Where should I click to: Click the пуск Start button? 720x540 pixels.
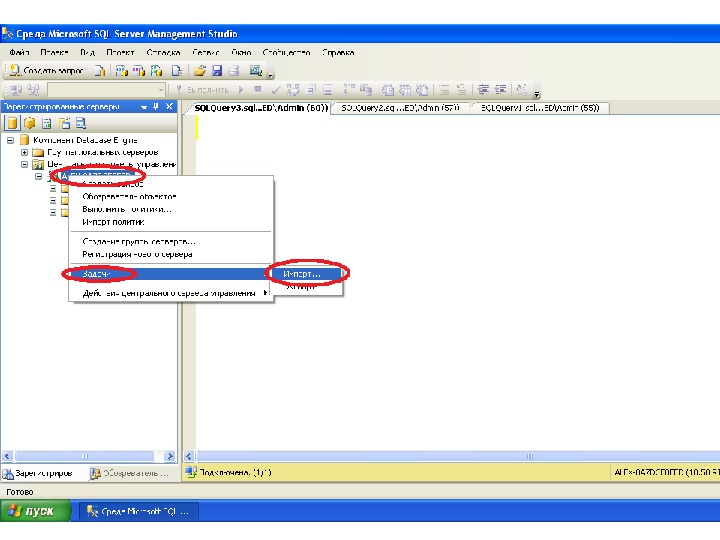tap(36, 511)
